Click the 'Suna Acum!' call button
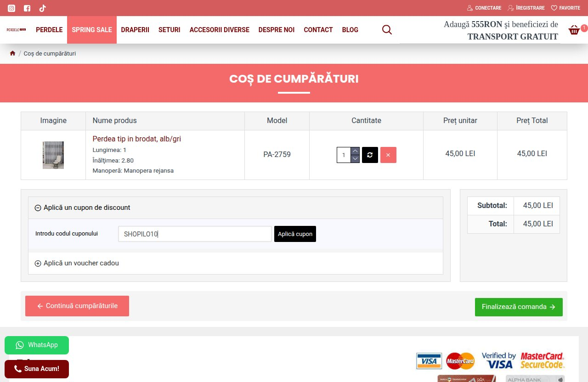This screenshot has width=588, height=382. (x=37, y=369)
